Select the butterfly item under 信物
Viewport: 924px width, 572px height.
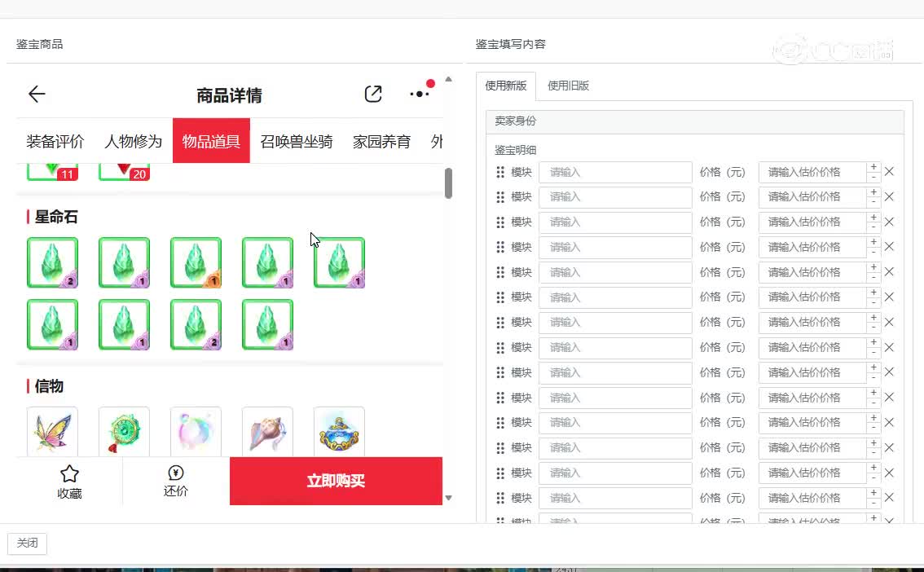pyautogui.click(x=52, y=432)
